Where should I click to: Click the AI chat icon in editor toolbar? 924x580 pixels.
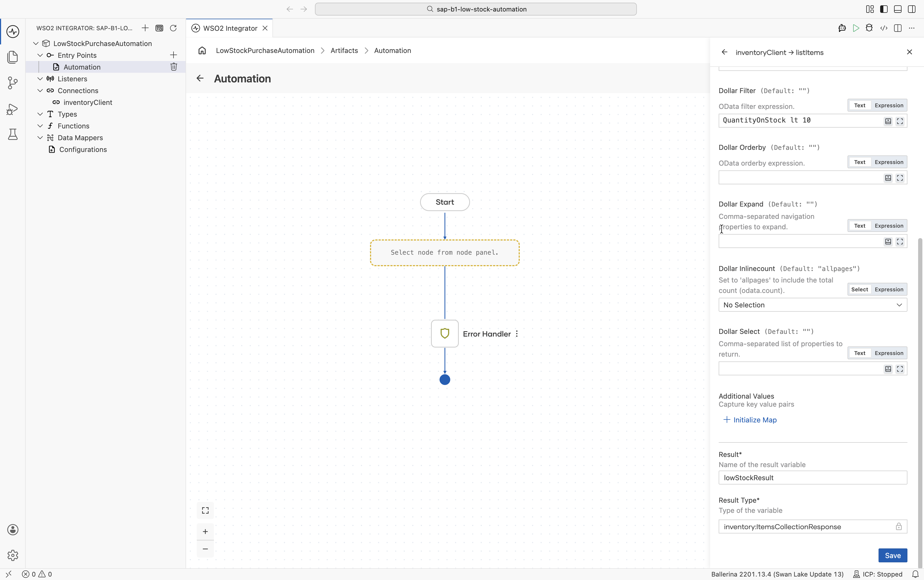point(842,28)
